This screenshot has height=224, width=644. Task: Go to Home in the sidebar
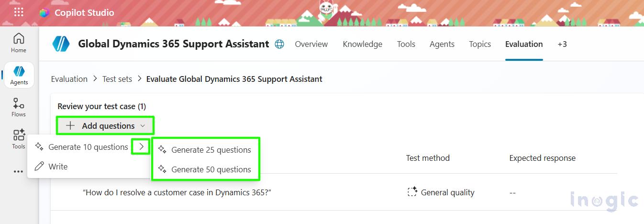[19, 43]
